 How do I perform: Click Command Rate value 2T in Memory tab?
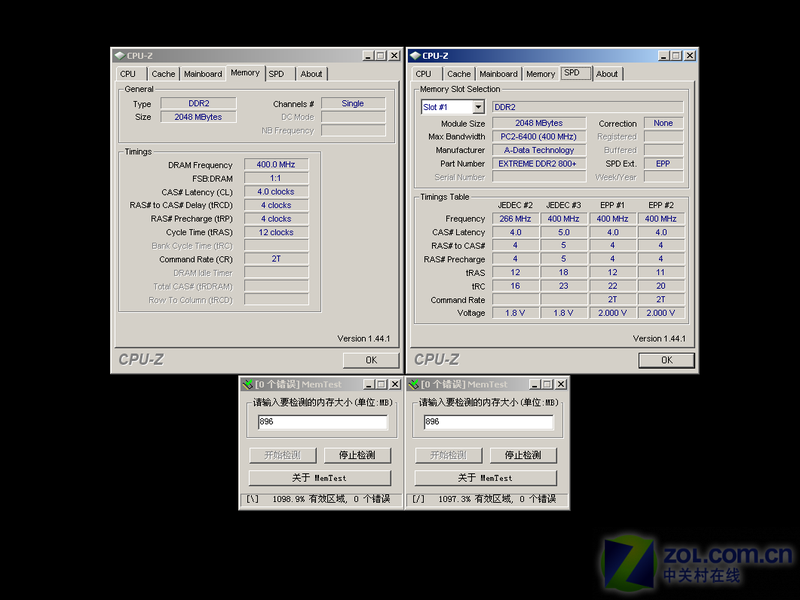[276, 259]
